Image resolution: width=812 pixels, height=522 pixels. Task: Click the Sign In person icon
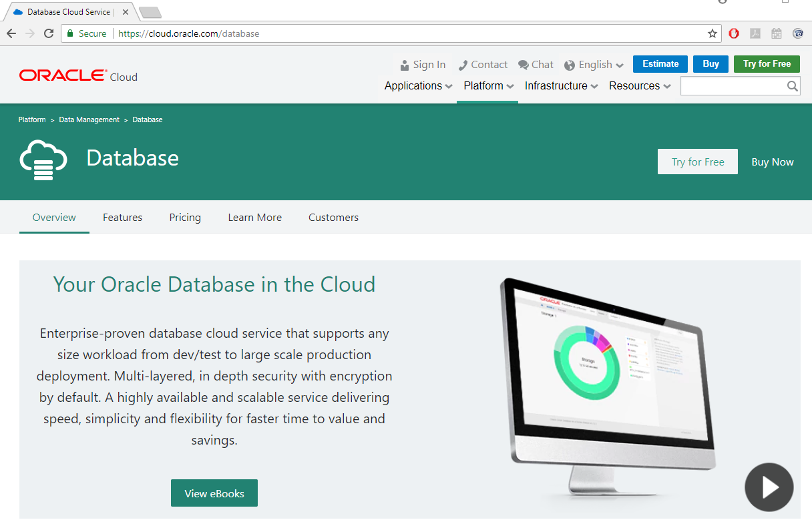[405, 65]
